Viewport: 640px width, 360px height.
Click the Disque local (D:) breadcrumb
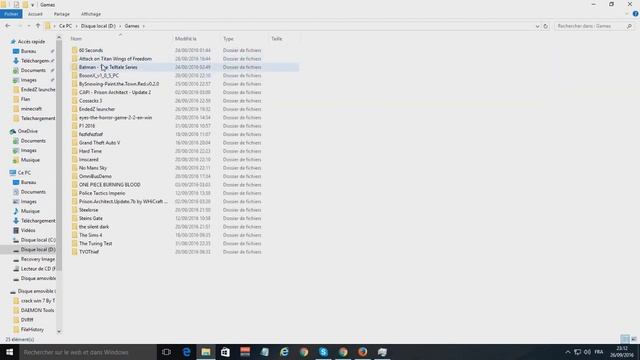[x=98, y=26]
